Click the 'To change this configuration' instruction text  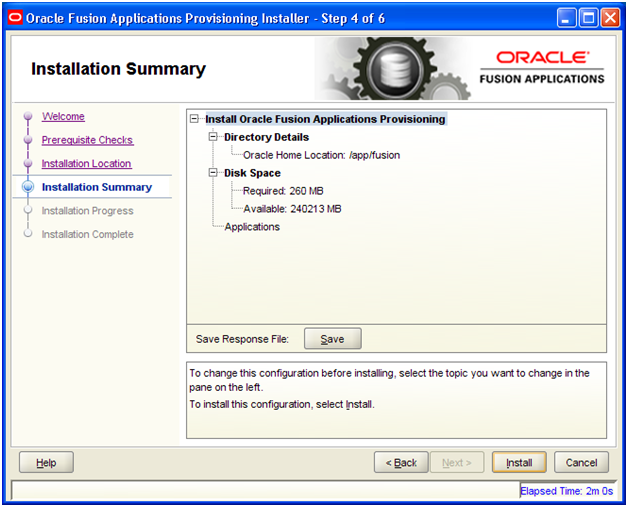[389, 380]
